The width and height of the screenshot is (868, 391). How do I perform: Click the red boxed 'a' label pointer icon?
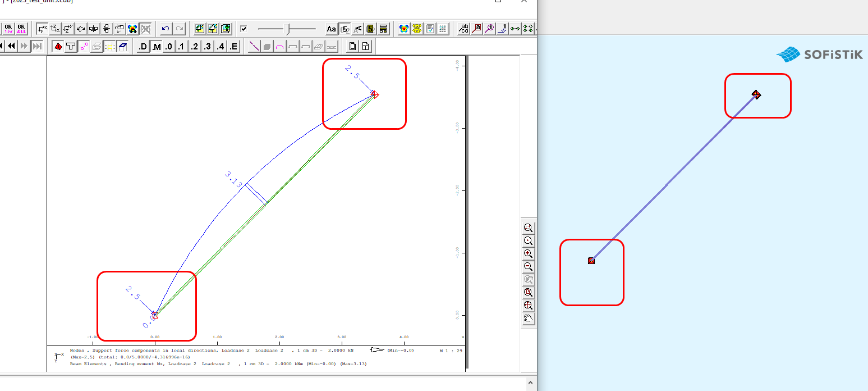(x=476, y=29)
